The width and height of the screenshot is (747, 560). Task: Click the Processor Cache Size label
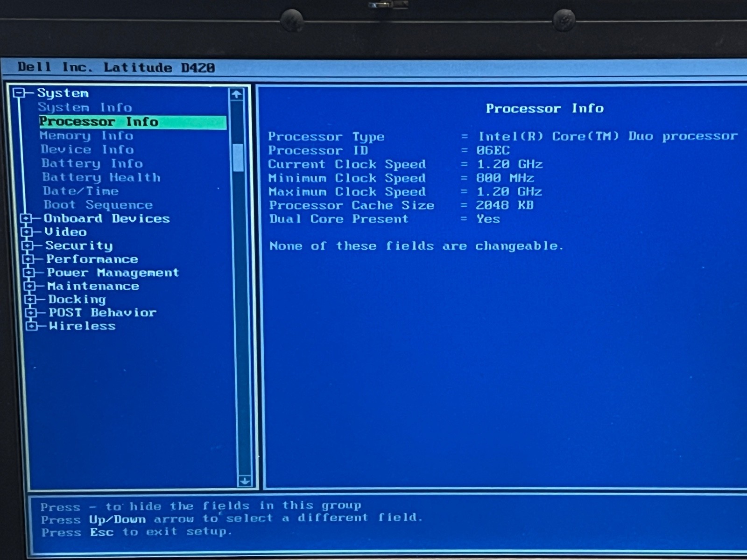point(352,205)
